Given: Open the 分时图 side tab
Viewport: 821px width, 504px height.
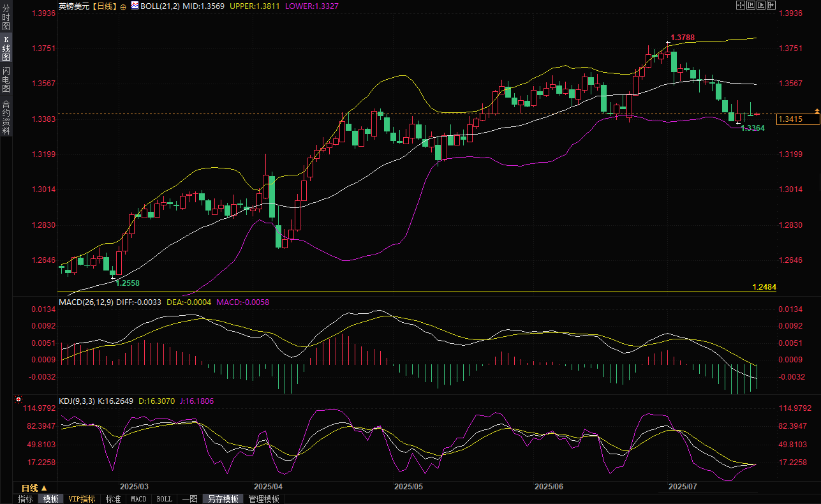Looking at the screenshot, I should coord(6,18).
